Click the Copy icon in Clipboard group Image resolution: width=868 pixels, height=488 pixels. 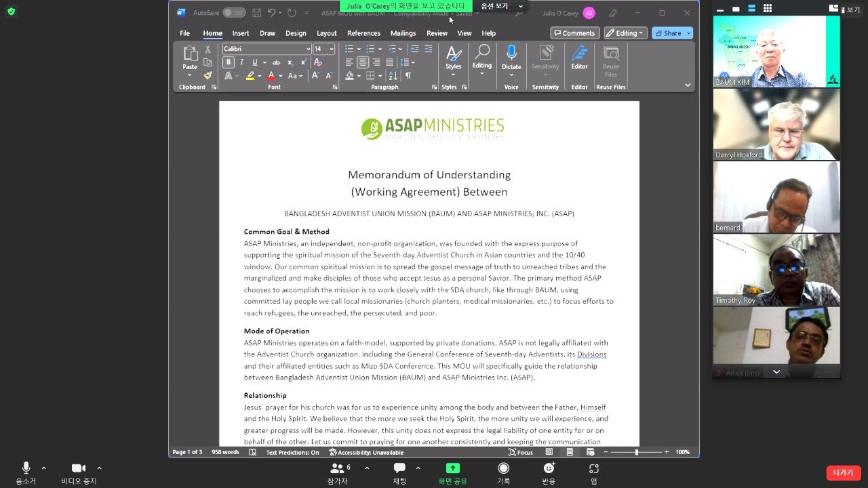pos(208,62)
